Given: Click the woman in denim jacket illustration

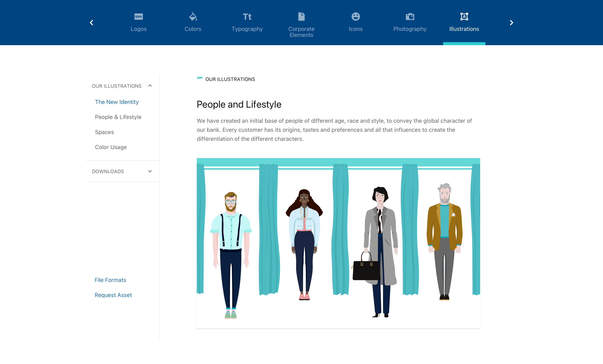Looking at the screenshot, I should tap(304, 244).
